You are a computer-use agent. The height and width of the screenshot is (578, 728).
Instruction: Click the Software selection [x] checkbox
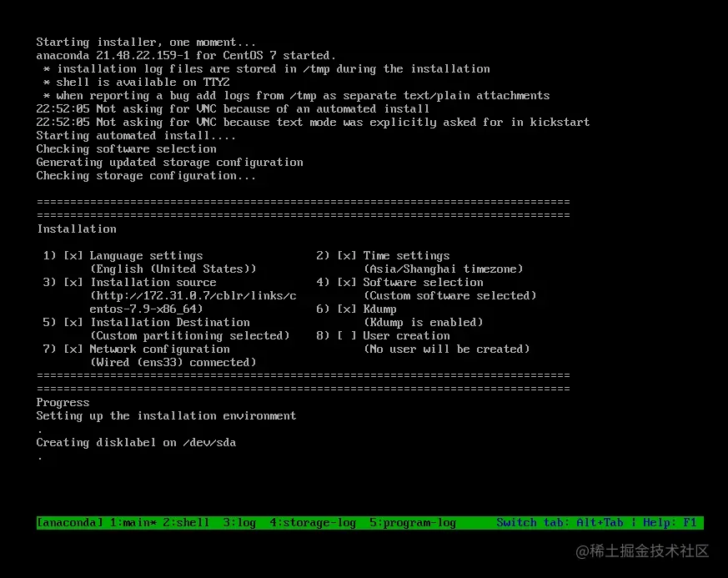click(347, 282)
